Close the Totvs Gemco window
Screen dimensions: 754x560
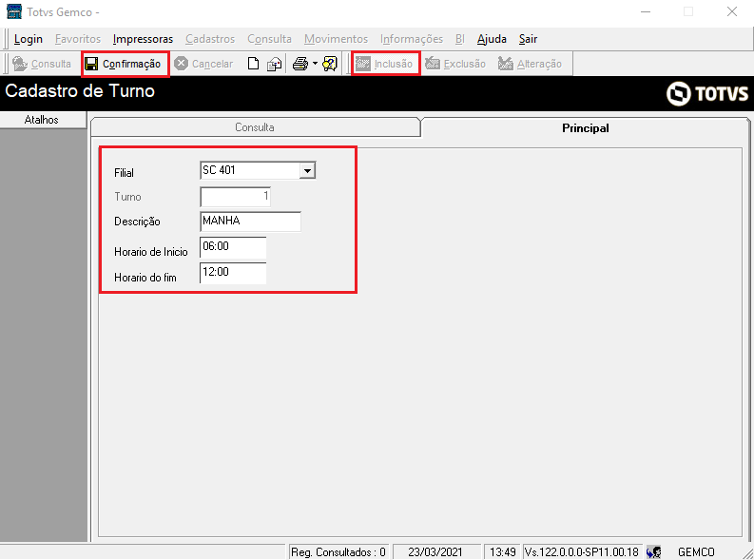732,12
